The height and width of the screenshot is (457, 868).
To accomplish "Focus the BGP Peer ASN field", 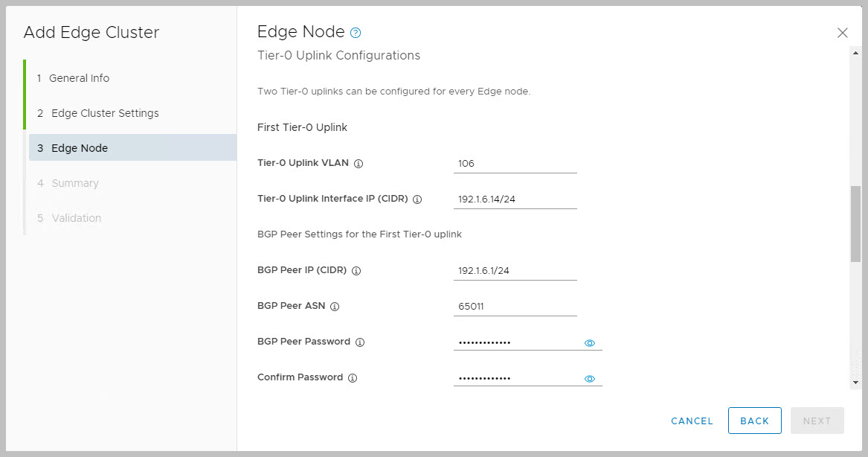I will [x=515, y=307].
